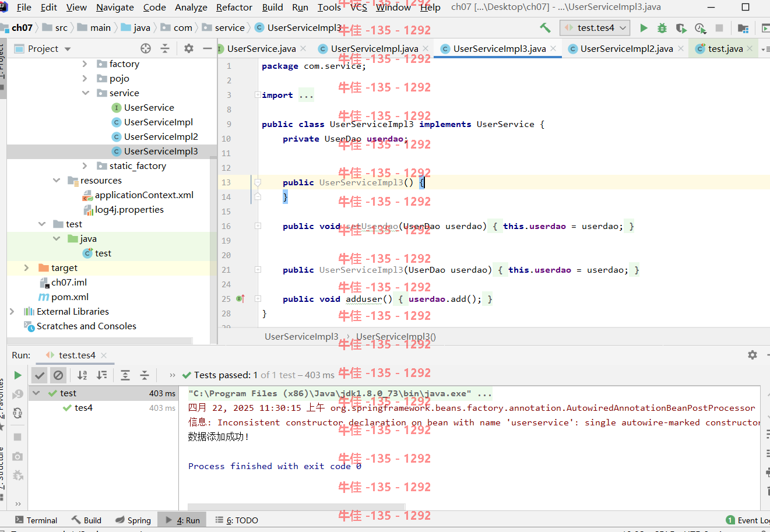
Task: Run with coverage icon in toolbar
Action: click(681, 28)
